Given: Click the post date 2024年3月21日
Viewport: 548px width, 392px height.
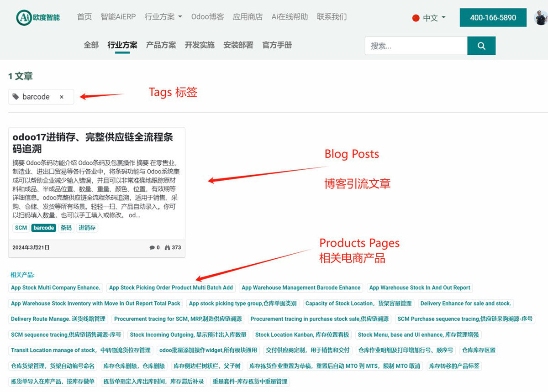Looking at the screenshot, I should pos(31,247).
